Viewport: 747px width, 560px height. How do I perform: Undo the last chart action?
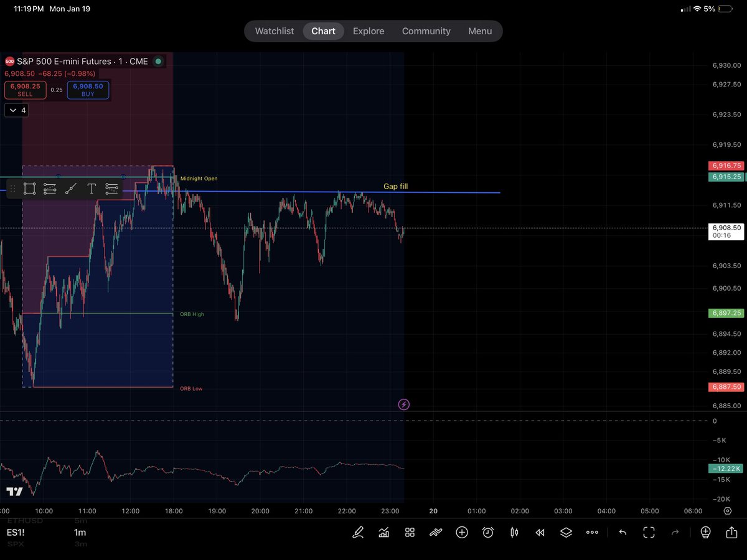pyautogui.click(x=622, y=533)
